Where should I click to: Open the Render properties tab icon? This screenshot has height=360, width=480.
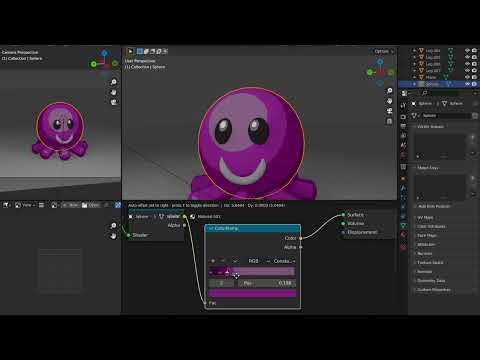(x=403, y=117)
